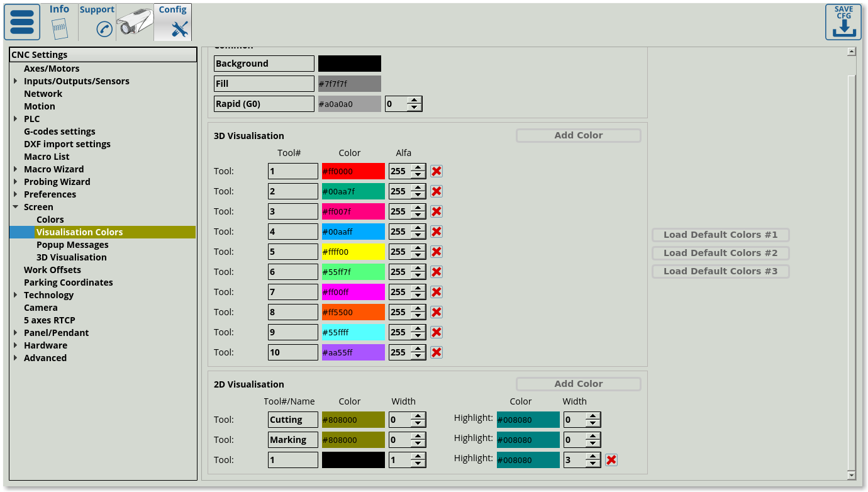Open the Support phone icon tab
This screenshot has height=492, width=868.
pos(97,22)
